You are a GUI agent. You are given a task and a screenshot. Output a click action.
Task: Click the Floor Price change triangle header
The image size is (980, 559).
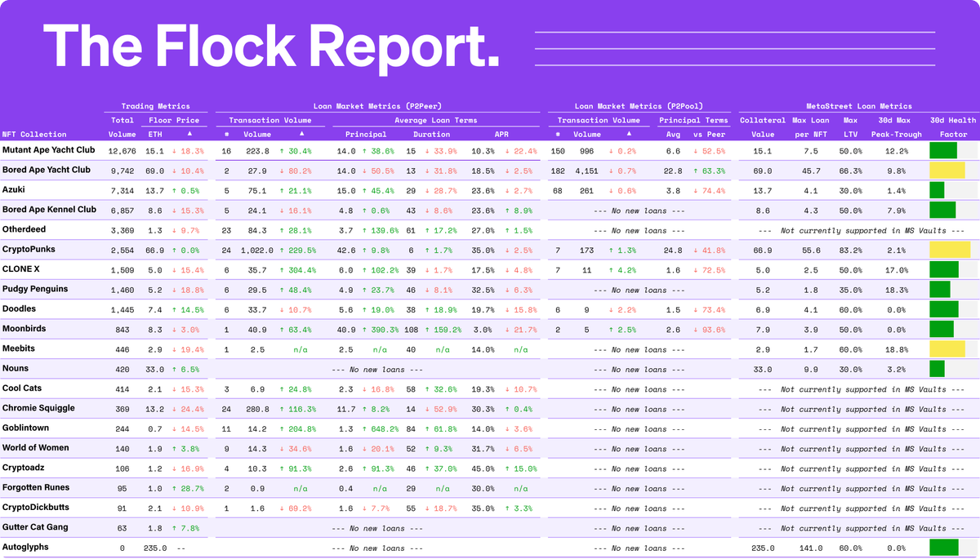[189, 134]
